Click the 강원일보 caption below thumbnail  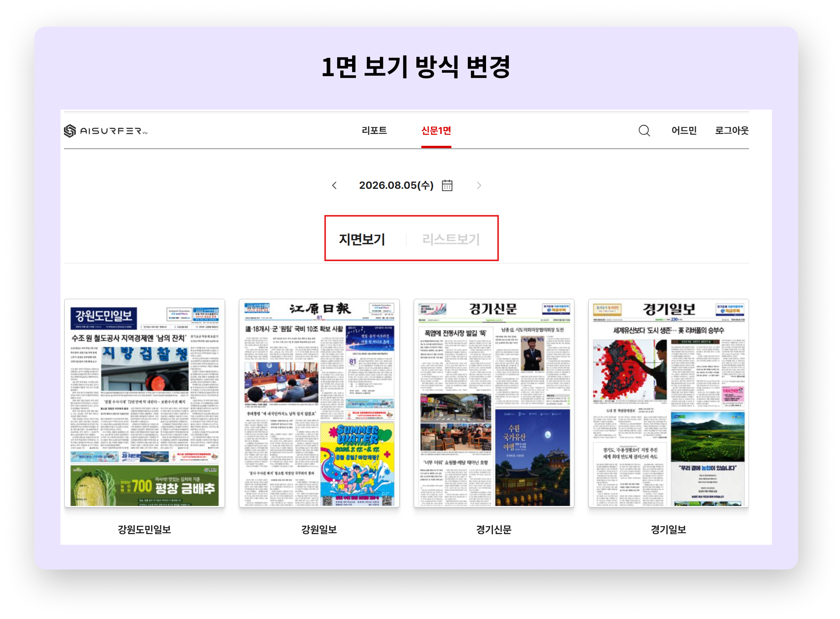pos(319,530)
